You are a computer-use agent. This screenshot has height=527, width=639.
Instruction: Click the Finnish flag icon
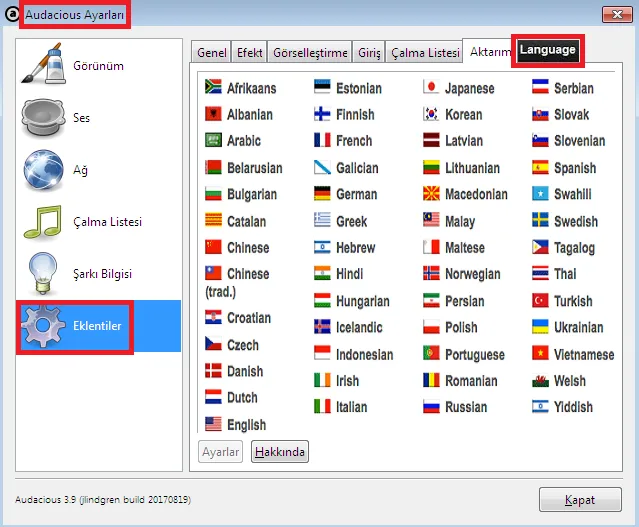click(322, 114)
